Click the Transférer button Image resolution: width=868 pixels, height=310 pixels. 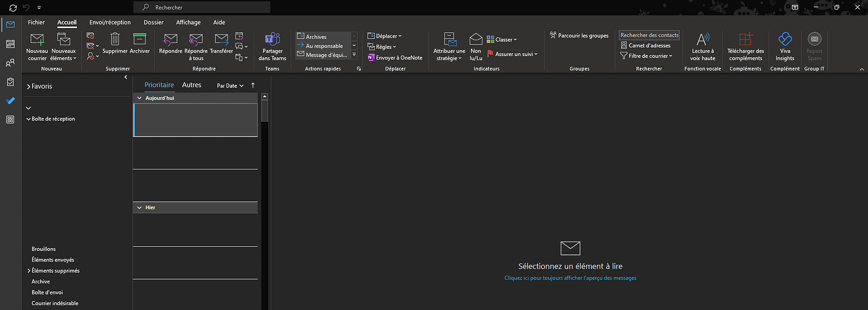pyautogui.click(x=221, y=43)
